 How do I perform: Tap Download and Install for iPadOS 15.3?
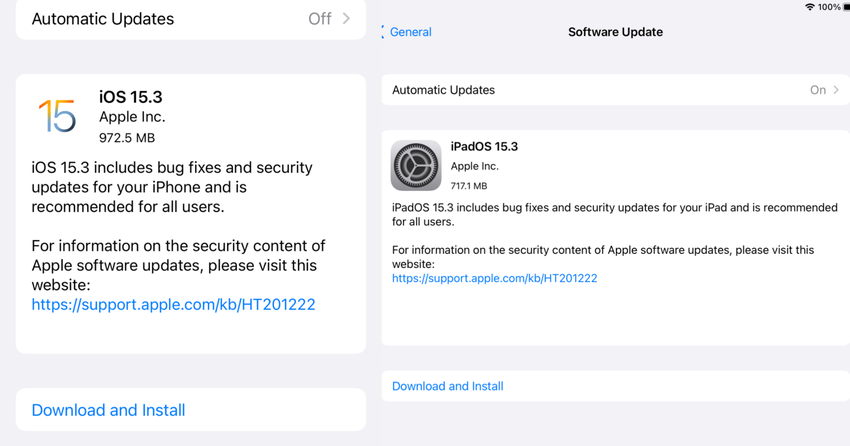pos(447,386)
